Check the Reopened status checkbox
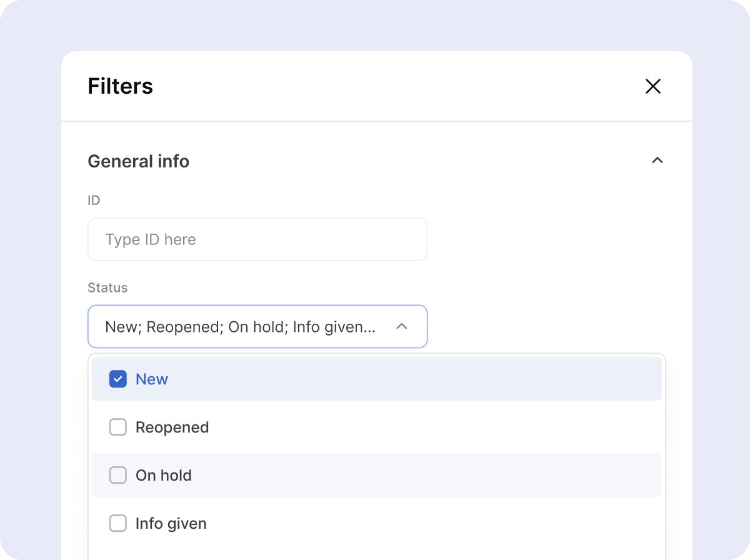The image size is (750, 560). tap(118, 427)
